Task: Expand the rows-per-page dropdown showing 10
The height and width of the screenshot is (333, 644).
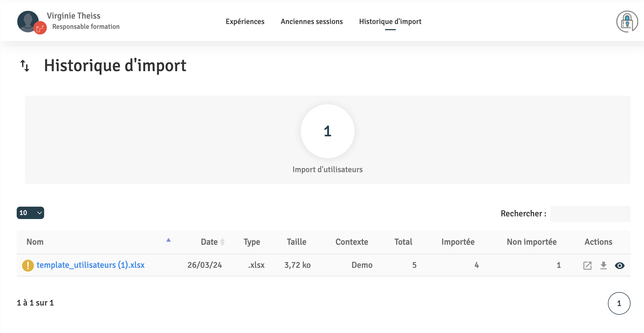Action: [x=30, y=213]
